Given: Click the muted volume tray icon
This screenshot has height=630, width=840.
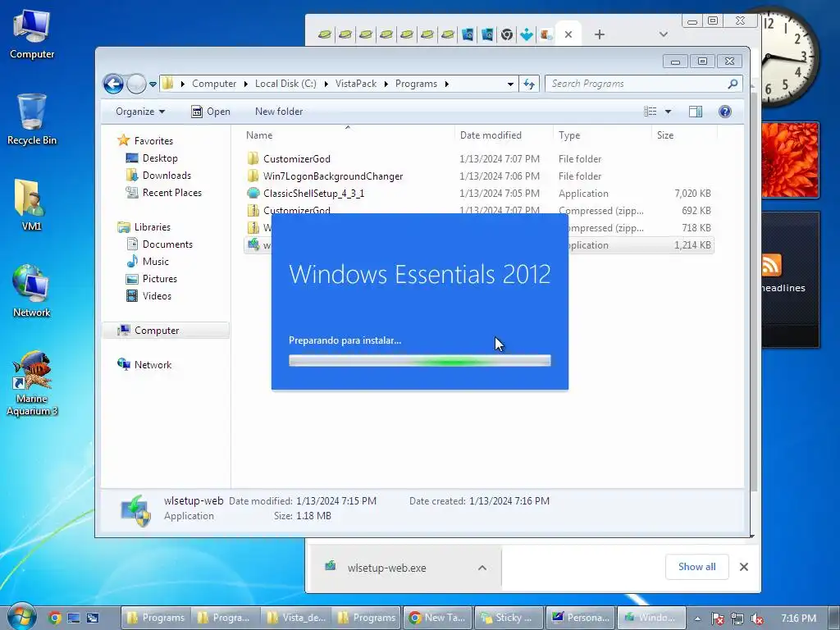Looking at the screenshot, I should tap(757, 619).
